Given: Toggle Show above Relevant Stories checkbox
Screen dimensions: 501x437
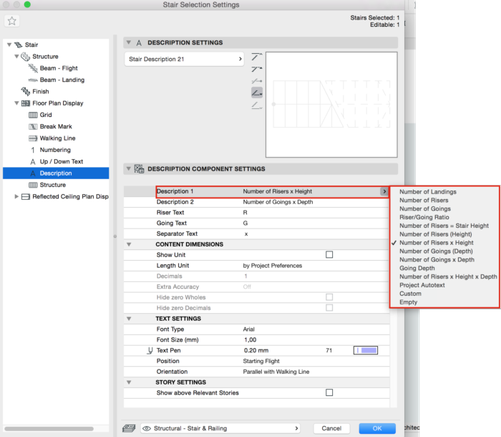Looking at the screenshot, I should click(x=329, y=392).
